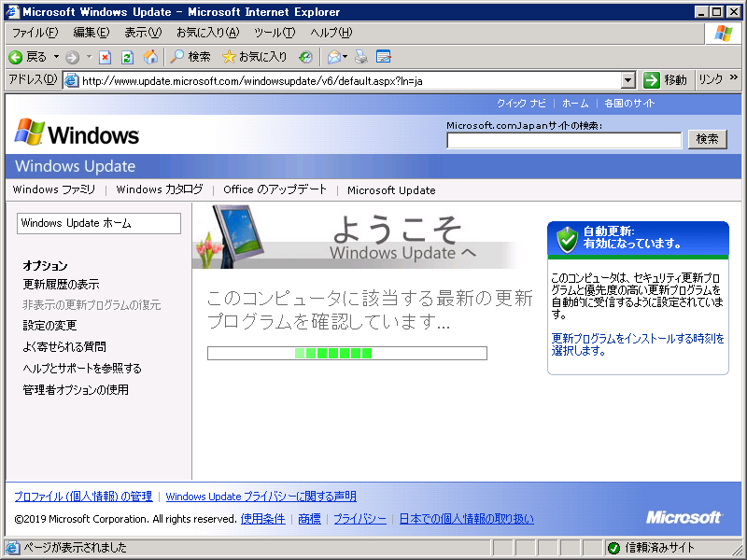The height and width of the screenshot is (560, 747).
Task: Open よく寄せられる質問 link
Action: (x=64, y=346)
